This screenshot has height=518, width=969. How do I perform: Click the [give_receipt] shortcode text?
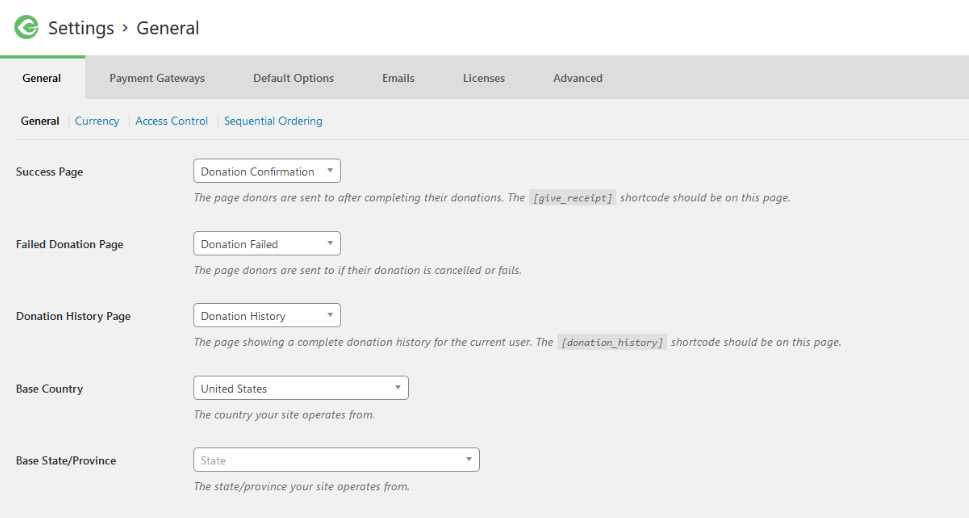click(572, 198)
